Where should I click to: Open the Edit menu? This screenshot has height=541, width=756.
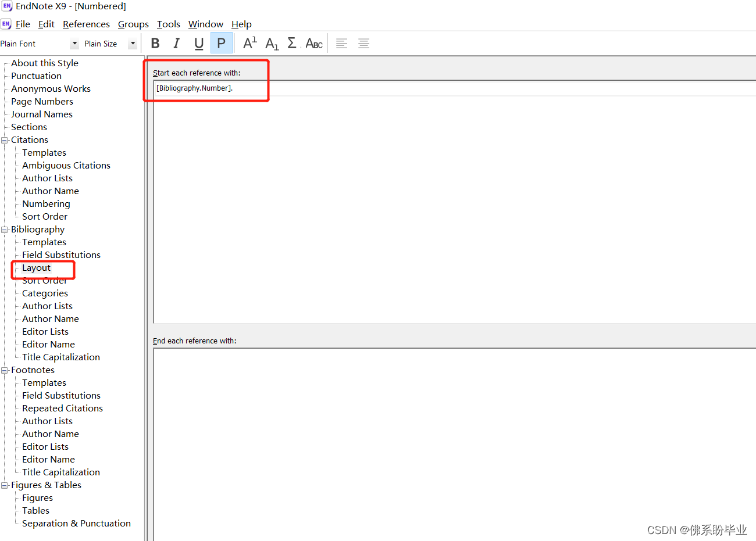click(47, 24)
